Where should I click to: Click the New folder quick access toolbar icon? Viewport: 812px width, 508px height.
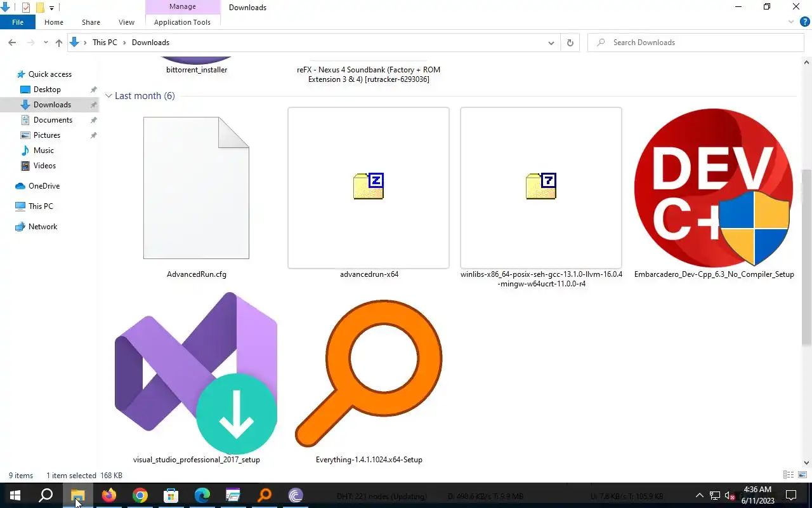point(39,8)
